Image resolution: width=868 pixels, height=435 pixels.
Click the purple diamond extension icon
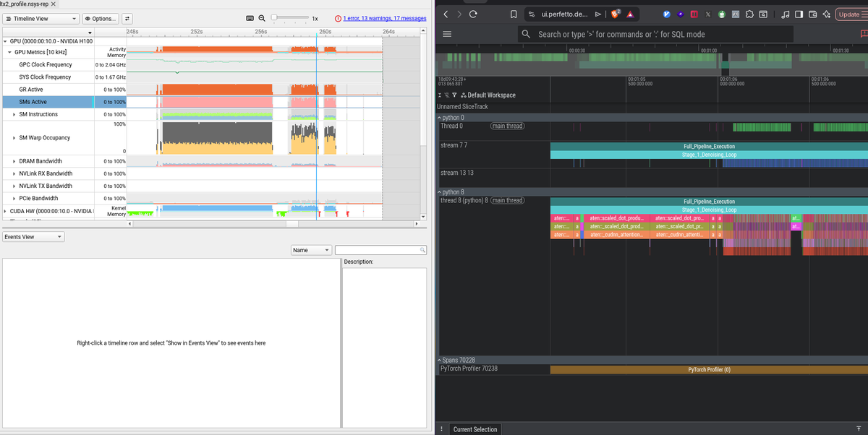pyautogui.click(x=680, y=14)
